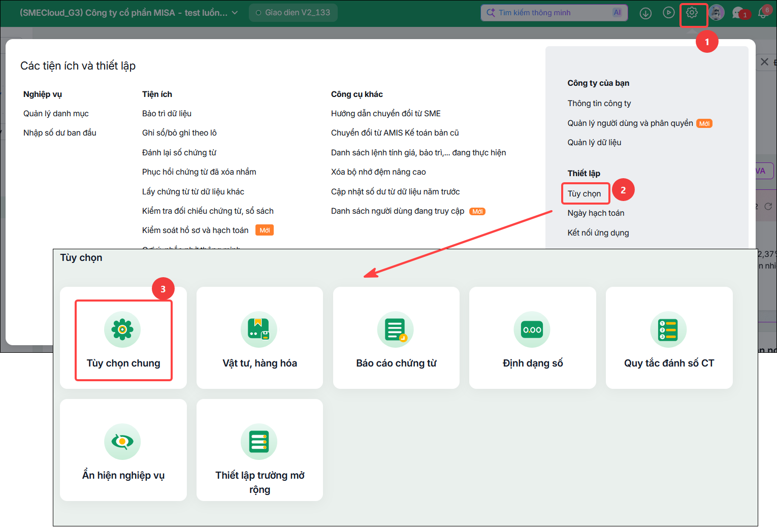Open Quản lý danh mục link
The height and width of the screenshot is (532, 777).
56,114
